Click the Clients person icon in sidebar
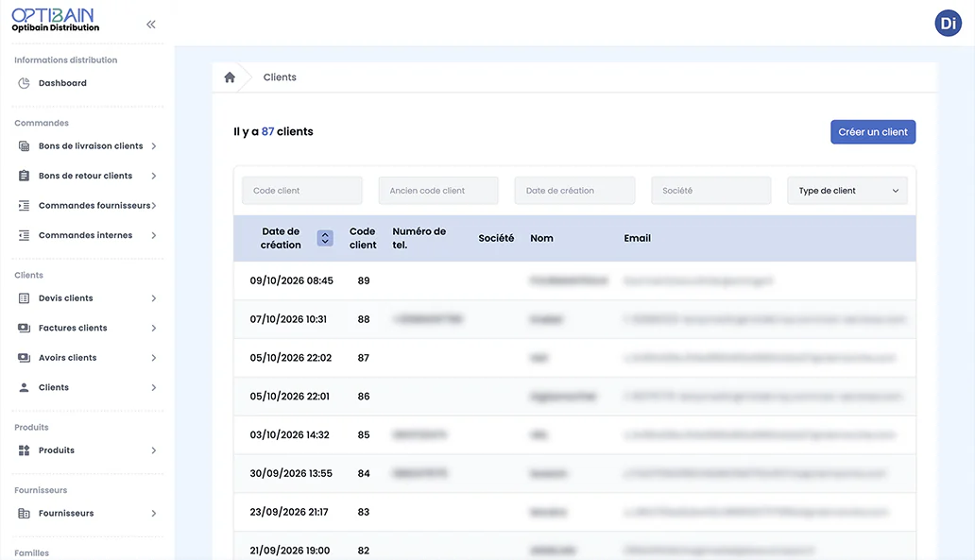 (x=24, y=388)
